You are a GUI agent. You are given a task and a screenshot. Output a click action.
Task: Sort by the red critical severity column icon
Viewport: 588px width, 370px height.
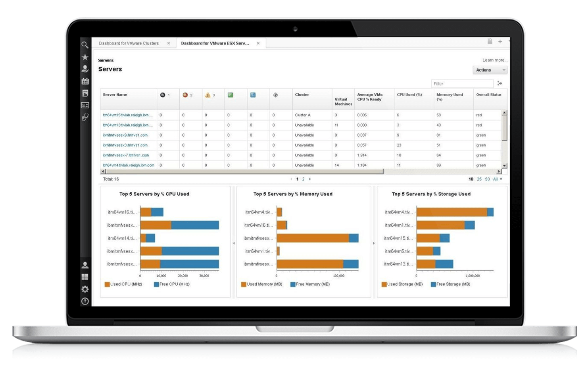coord(185,95)
